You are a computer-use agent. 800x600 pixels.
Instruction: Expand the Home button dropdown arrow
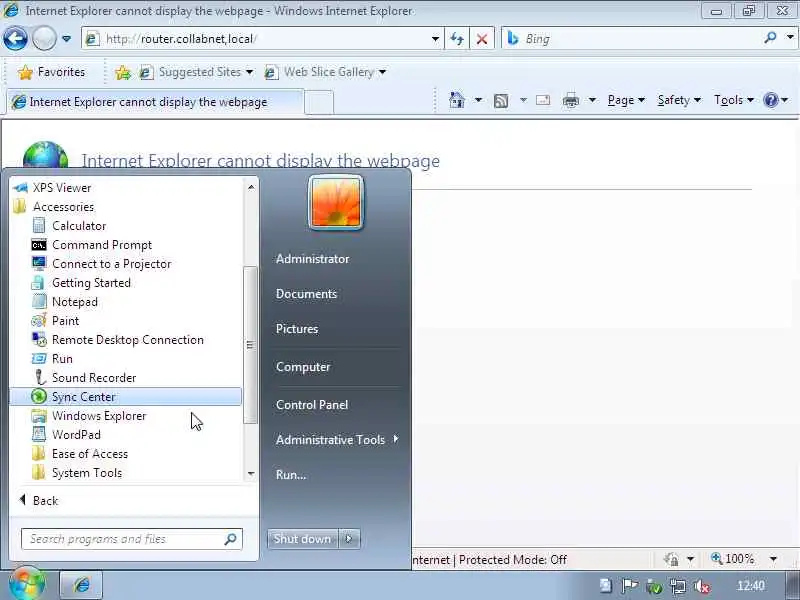tap(478, 100)
